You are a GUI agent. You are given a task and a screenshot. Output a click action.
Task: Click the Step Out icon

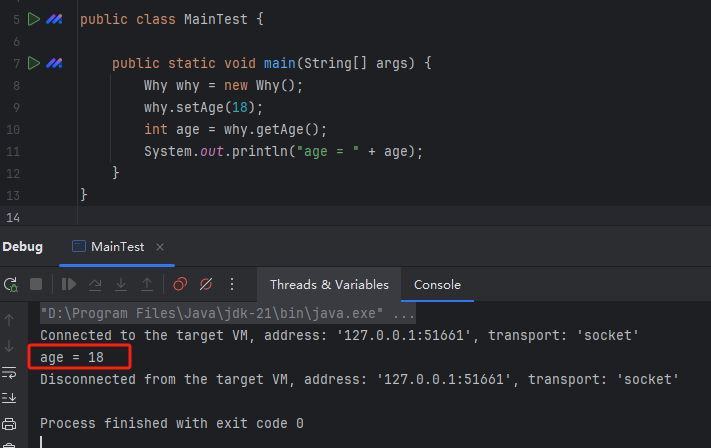pos(147,284)
